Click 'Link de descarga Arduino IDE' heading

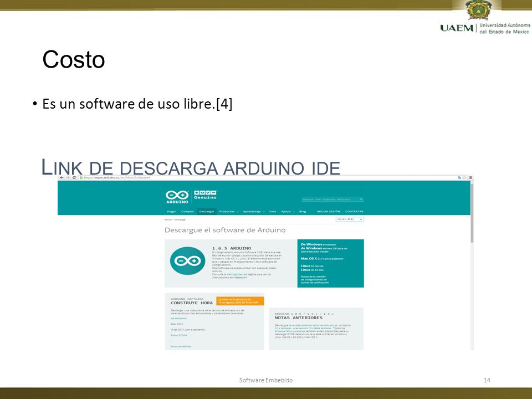pos(191,167)
